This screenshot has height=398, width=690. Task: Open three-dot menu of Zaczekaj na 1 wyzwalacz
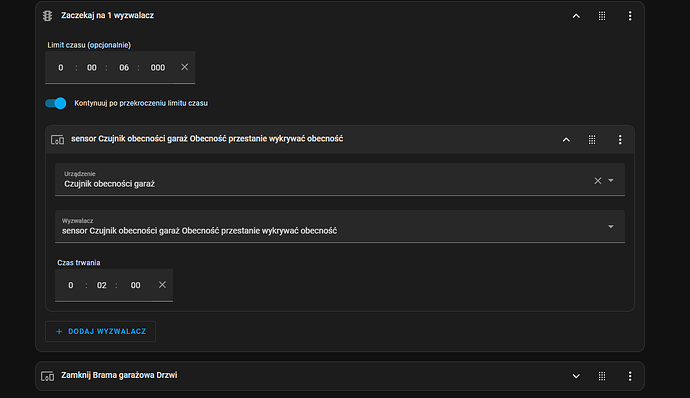tap(630, 16)
